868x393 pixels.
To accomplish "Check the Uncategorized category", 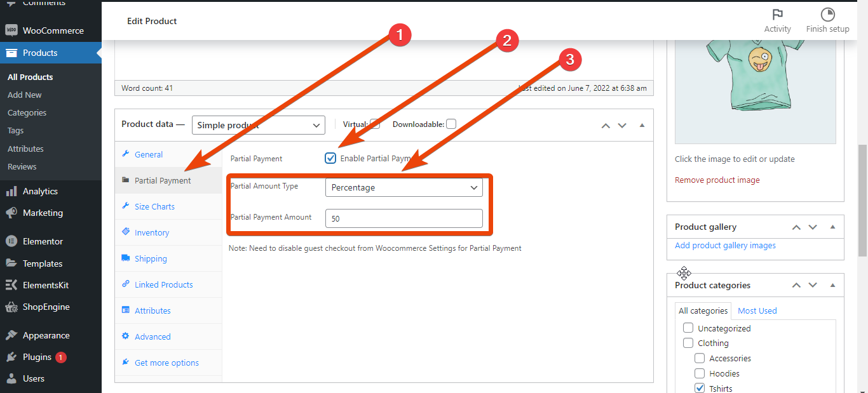I will coord(688,328).
